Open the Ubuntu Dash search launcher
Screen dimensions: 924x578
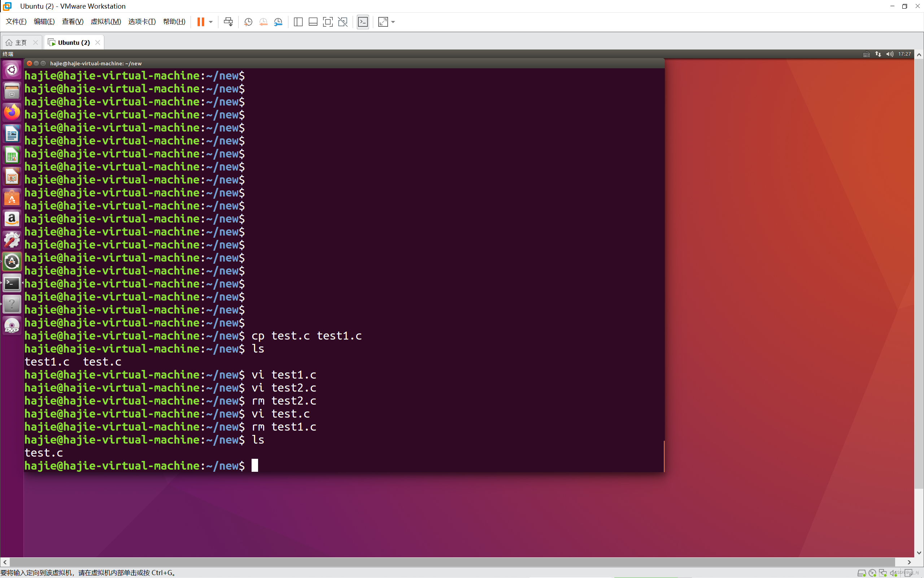(x=12, y=70)
